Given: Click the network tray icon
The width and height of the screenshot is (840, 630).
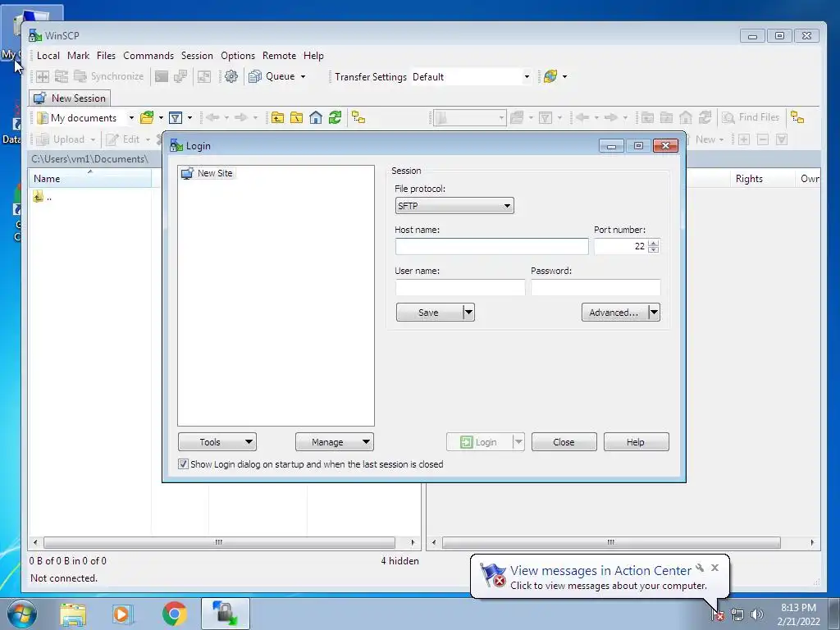Looking at the screenshot, I should 737,614.
